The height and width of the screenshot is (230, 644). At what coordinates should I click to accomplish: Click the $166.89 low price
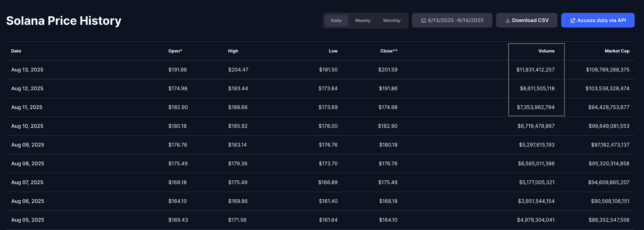coord(328,183)
